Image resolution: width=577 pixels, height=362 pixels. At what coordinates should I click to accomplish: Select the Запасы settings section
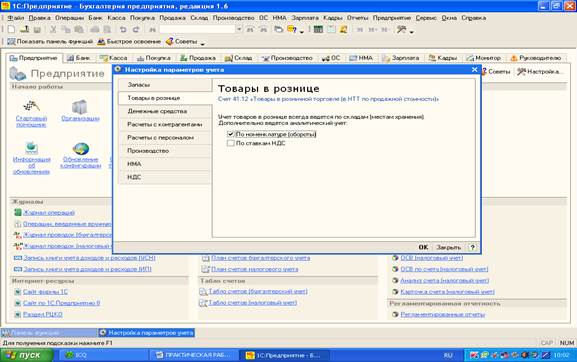tap(165, 85)
